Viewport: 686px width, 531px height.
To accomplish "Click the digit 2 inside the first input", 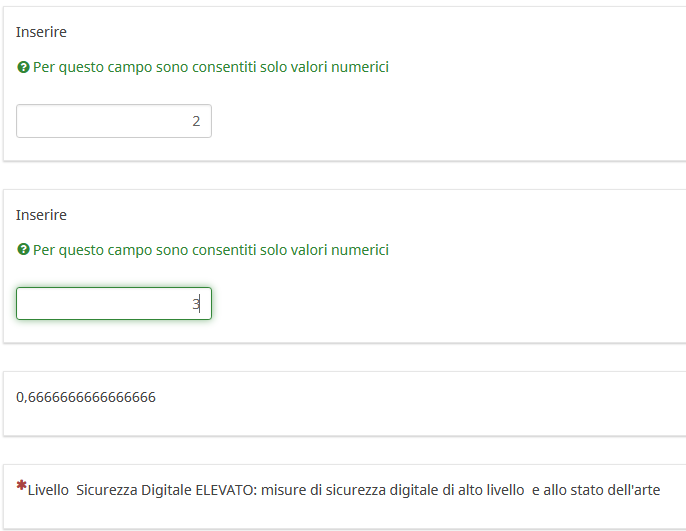I will point(196,121).
